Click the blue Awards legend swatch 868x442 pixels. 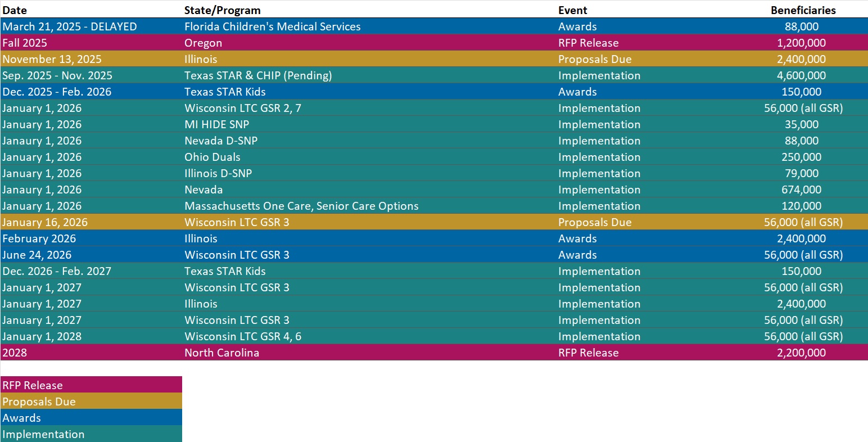91,418
